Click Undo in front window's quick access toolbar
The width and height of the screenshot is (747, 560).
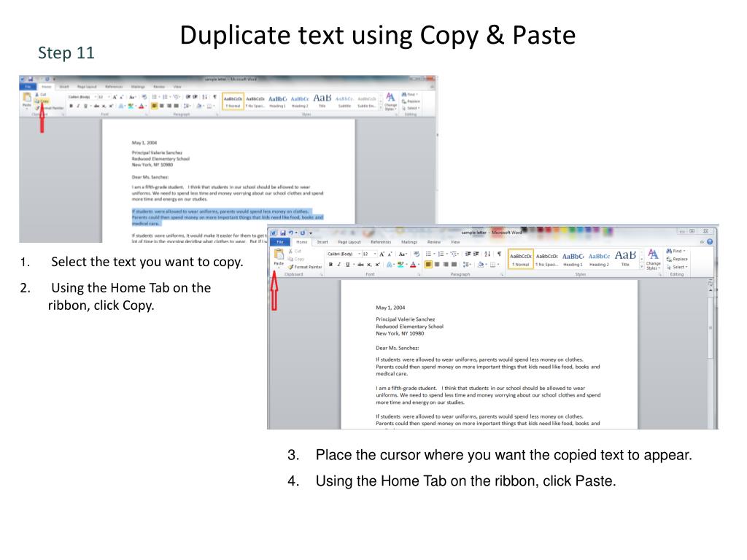pyautogui.click(x=290, y=233)
